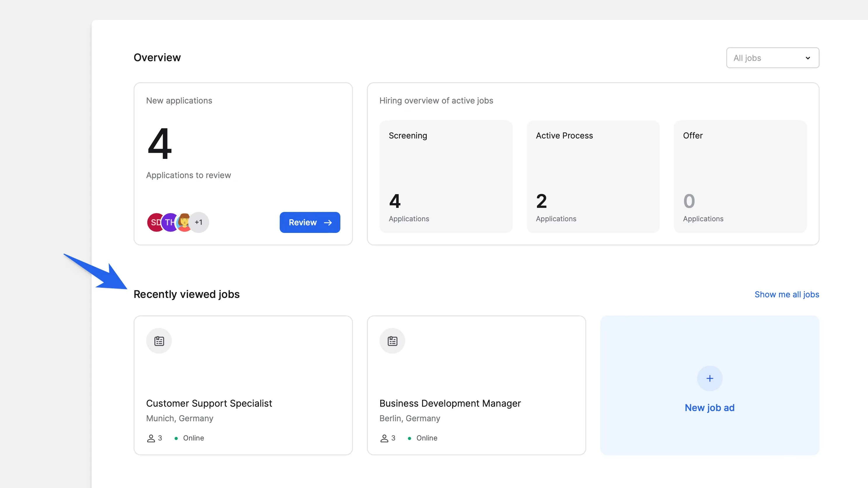Click the illustrated face applicant avatar

pyautogui.click(x=184, y=222)
